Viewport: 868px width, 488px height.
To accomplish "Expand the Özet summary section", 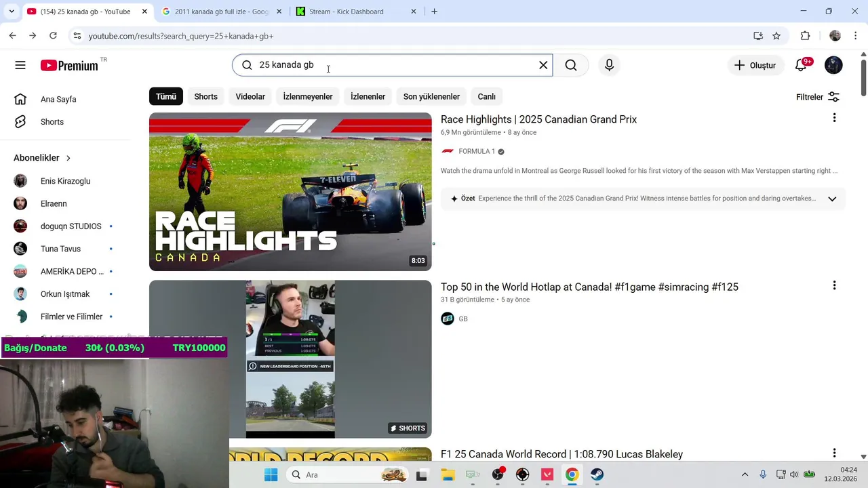I will click(832, 199).
